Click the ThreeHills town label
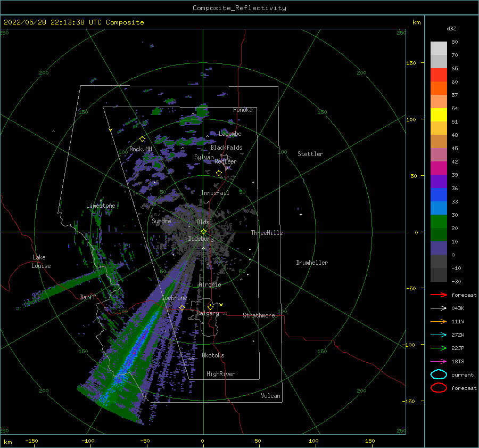This screenshot has width=479, height=448. pos(267,233)
